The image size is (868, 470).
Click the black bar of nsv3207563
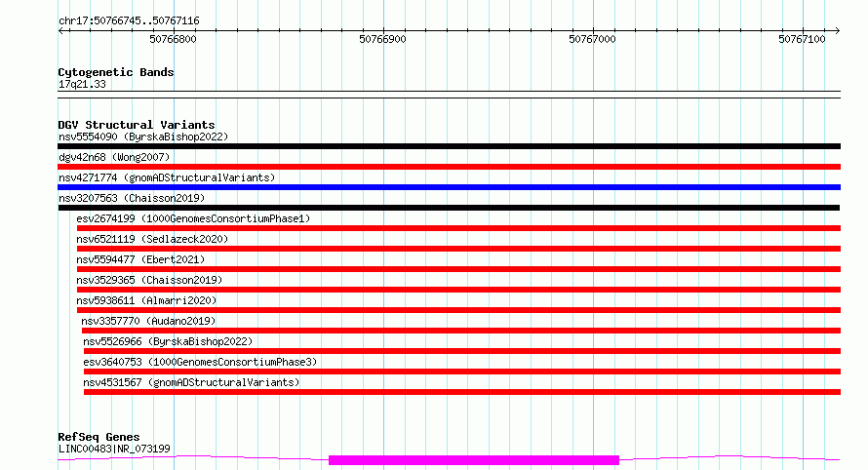pyautogui.click(x=449, y=208)
